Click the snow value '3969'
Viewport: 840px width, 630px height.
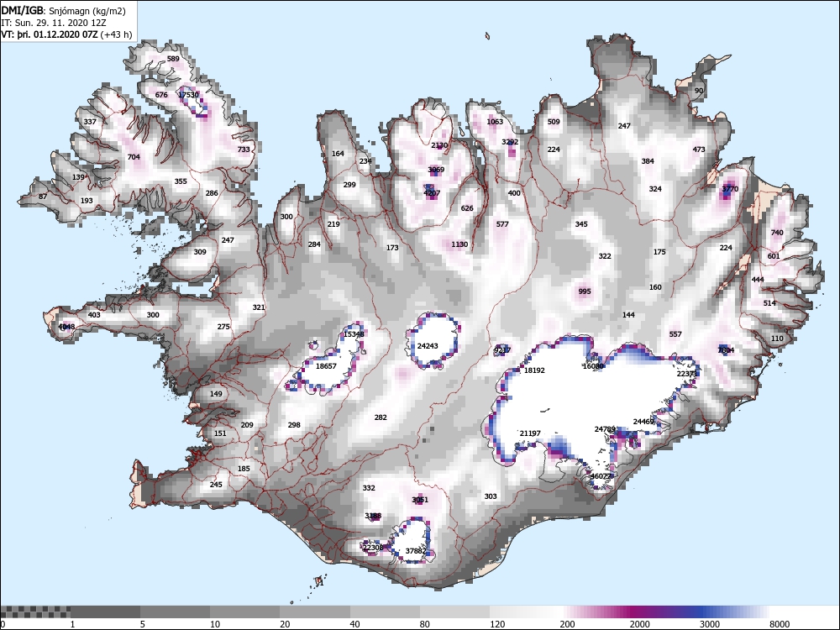[436, 170]
